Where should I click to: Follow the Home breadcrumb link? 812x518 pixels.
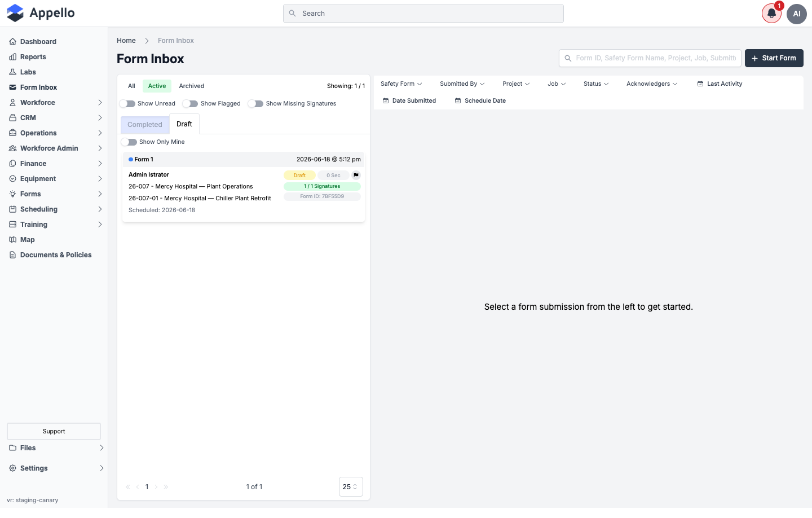126,41
